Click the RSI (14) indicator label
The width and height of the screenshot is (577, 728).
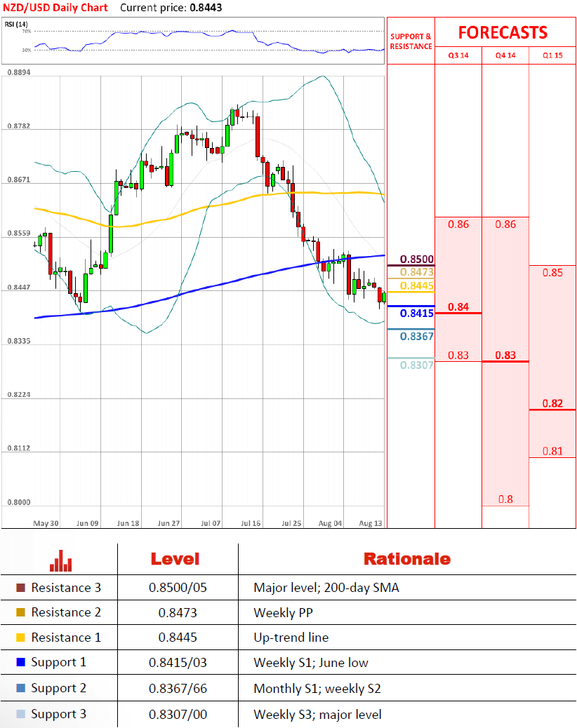coord(16,24)
